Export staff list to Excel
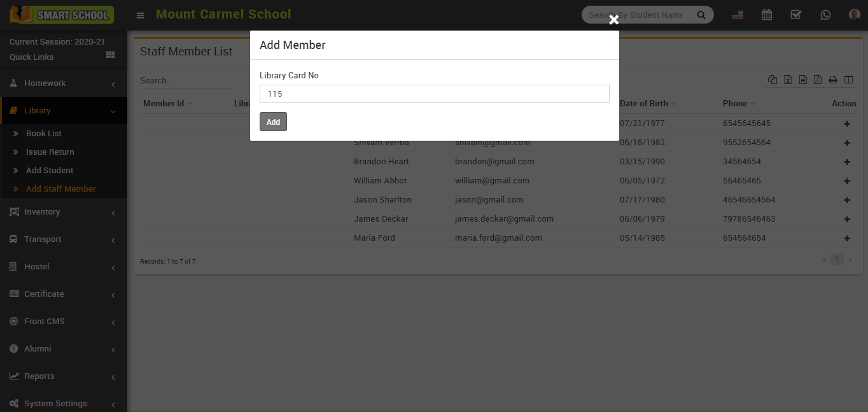 788,80
